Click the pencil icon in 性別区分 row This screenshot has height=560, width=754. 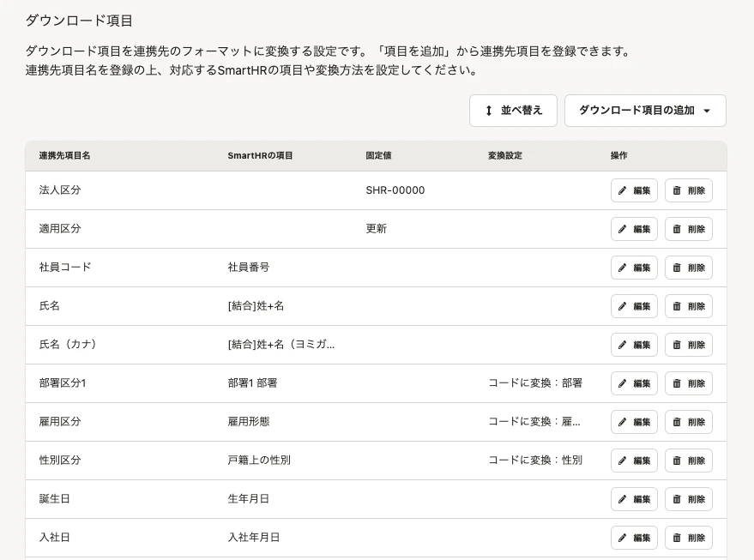click(x=622, y=461)
